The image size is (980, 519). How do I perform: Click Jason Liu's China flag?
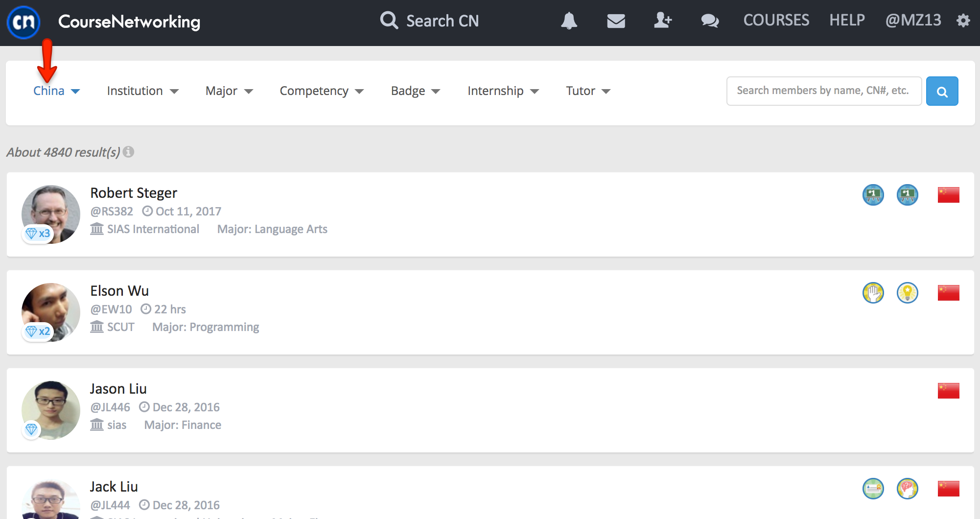coord(949,391)
